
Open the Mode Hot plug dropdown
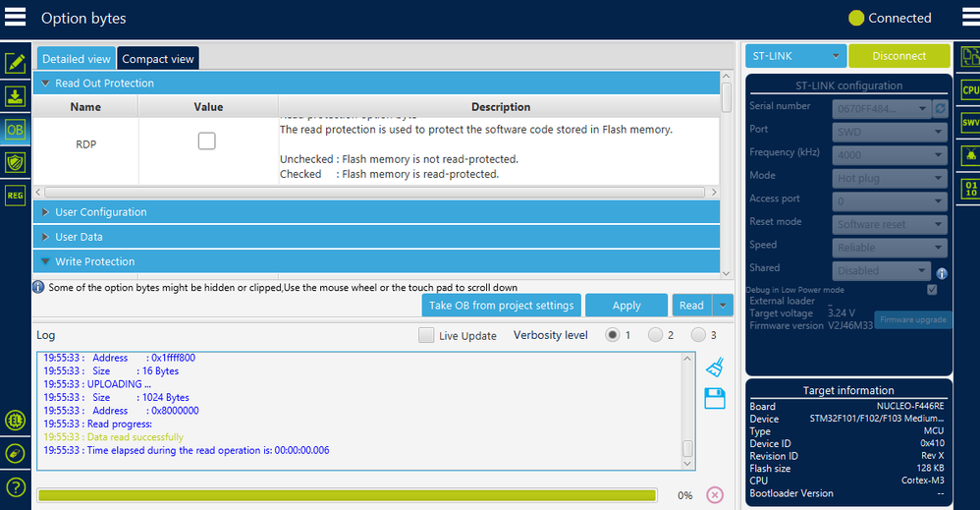890,178
